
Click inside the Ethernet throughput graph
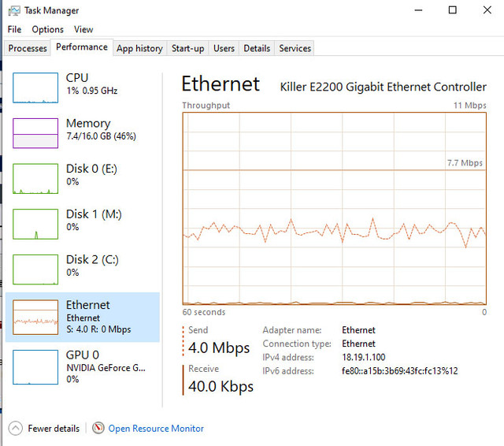pos(335,209)
